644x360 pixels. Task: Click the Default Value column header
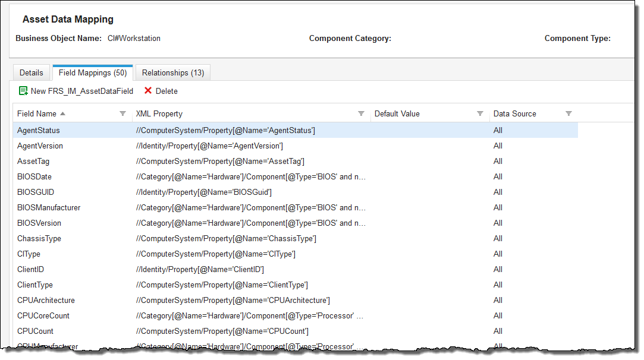(x=397, y=113)
